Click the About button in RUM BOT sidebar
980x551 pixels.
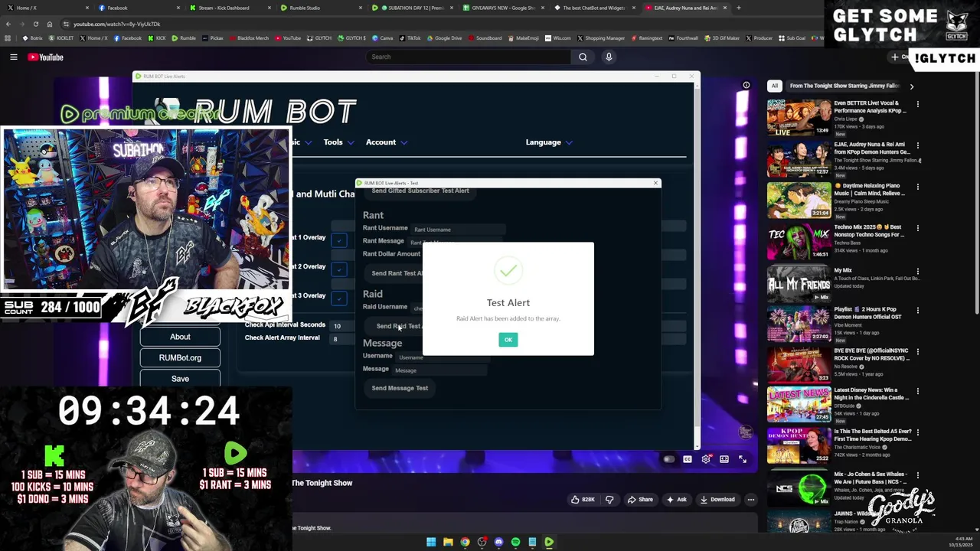coord(180,337)
